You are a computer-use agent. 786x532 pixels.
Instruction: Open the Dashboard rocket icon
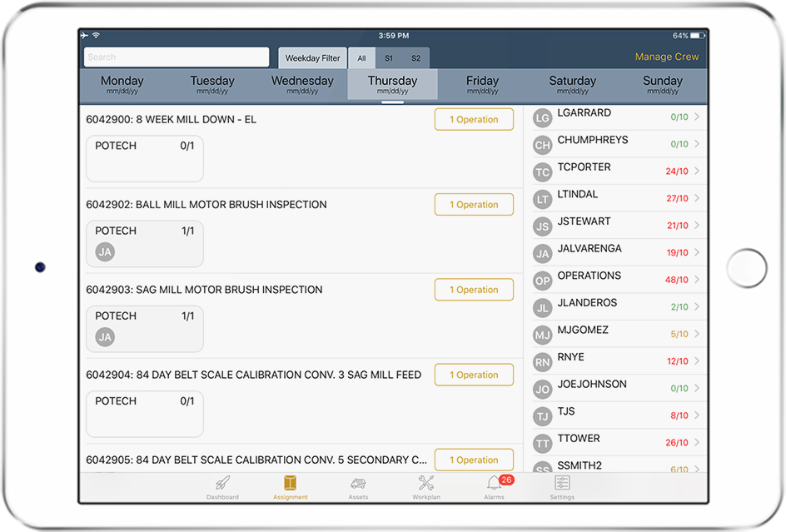coord(222,484)
